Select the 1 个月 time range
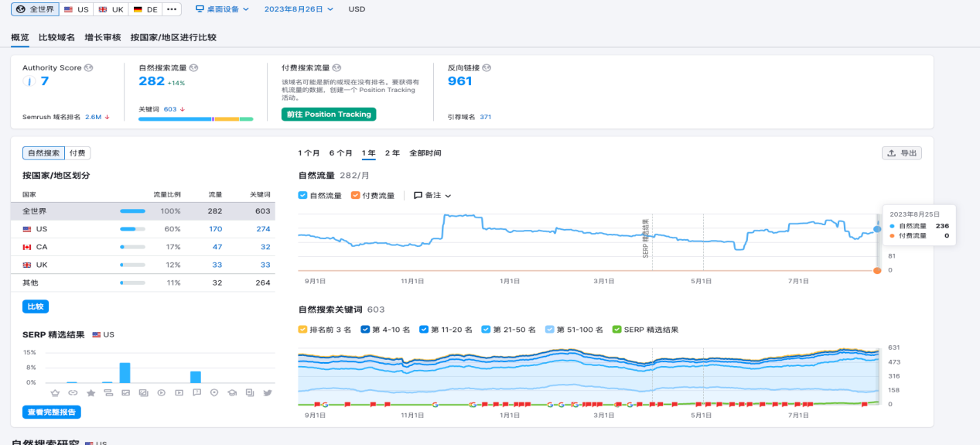 (x=309, y=153)
